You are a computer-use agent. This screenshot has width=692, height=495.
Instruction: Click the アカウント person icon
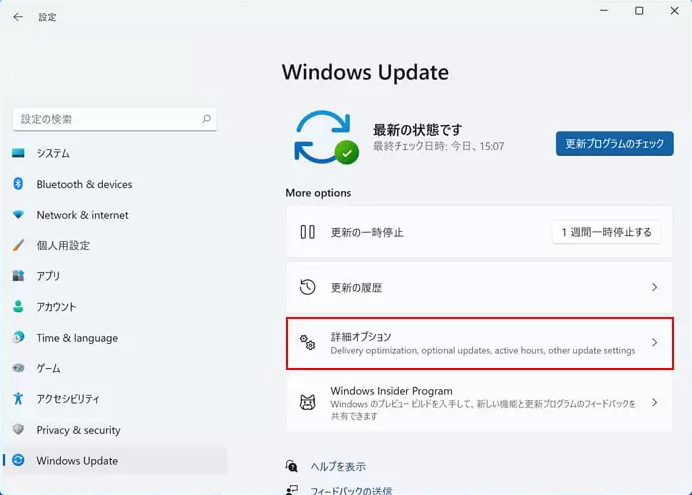[x=18, y=307]
